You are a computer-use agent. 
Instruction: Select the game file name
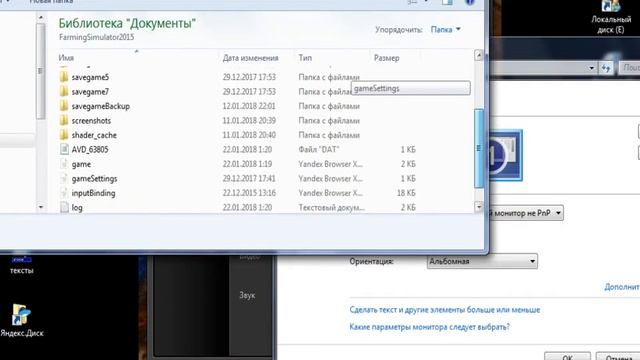(81, 164)
